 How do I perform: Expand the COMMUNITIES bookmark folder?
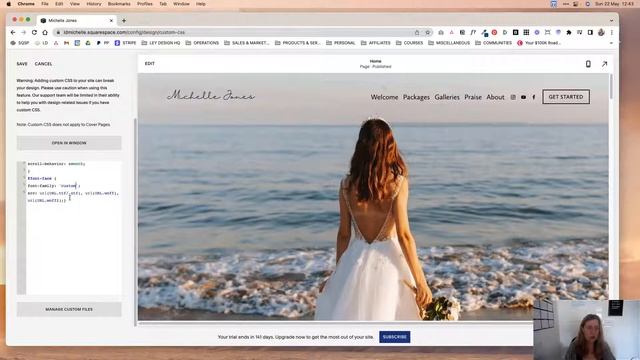(493, 43)
